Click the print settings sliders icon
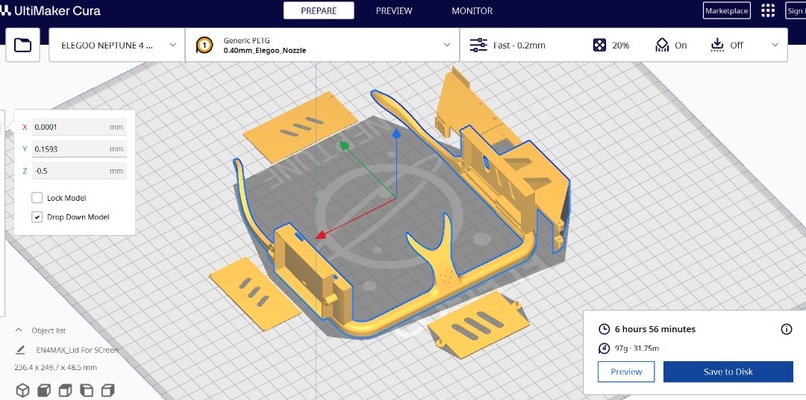 click(x=478, y=45)
